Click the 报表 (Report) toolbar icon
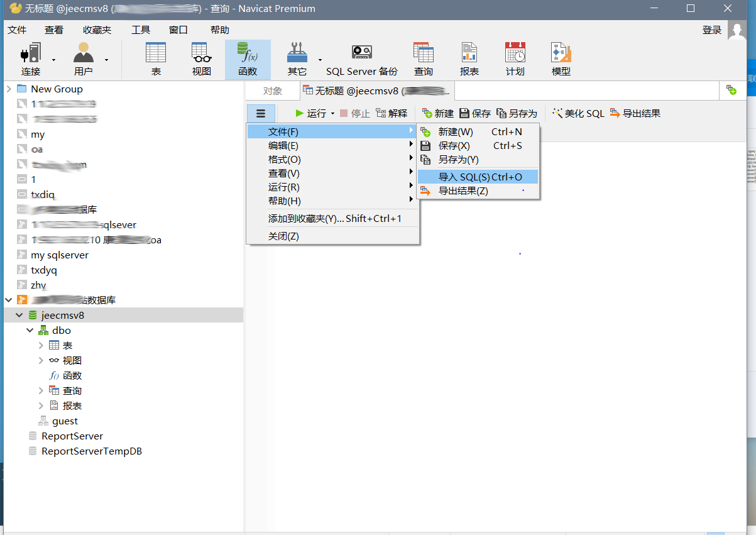The height and width of the screenshot is (535, 756). pos(469,59)
